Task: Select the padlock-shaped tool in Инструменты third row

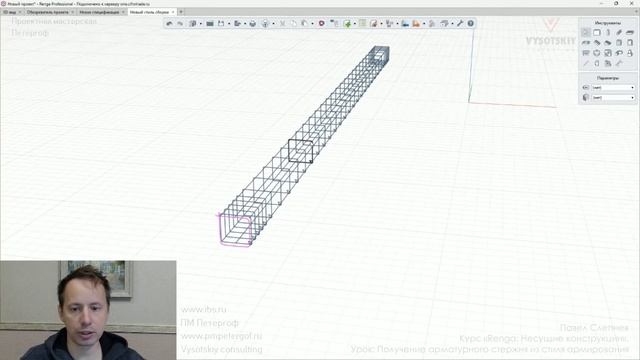Action: click(x=630, y=53)
